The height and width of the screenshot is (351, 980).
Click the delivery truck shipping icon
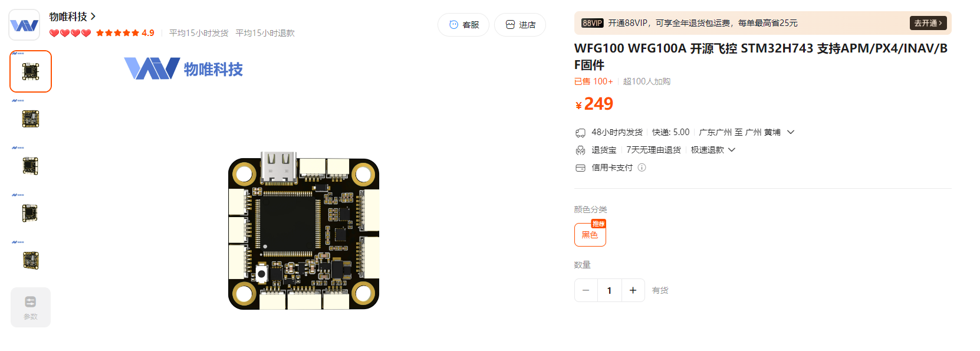580,133
